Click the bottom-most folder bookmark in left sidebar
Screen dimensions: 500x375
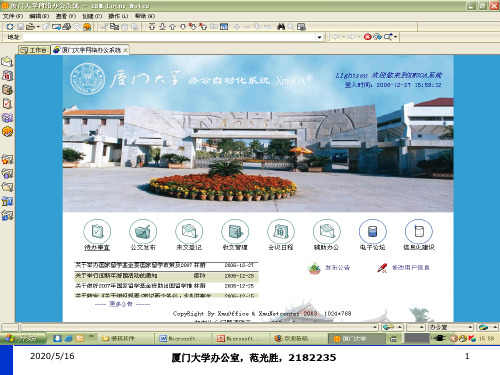[7, 215]
